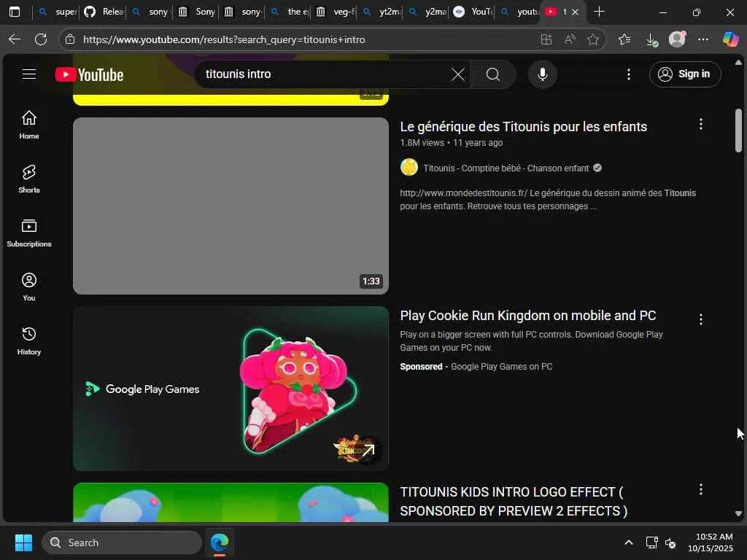The width and height of the screenshot is (747, 560).
Task: Click Google Play Games on PC advertiser name
Action: 502,367
